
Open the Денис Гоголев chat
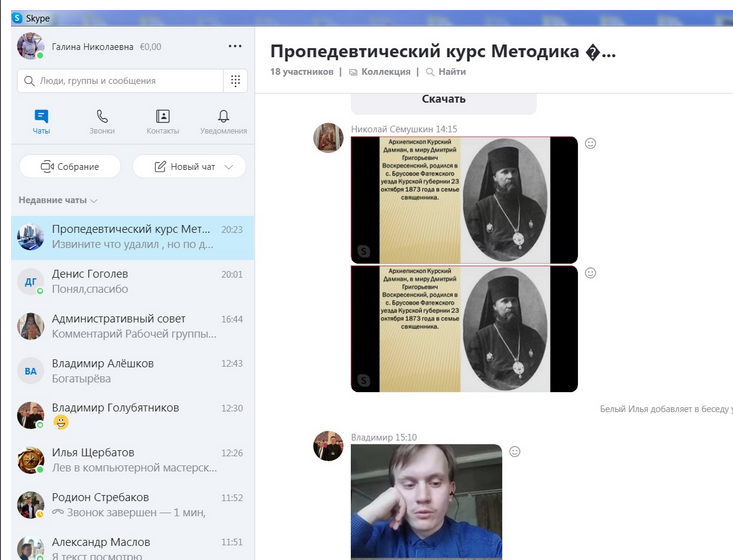click(x=133, y=282)
